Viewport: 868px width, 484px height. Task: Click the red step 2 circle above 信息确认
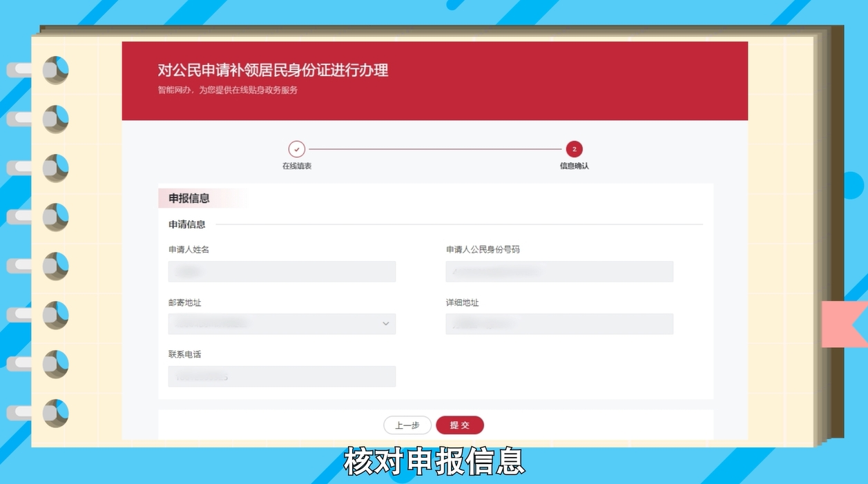574,148
